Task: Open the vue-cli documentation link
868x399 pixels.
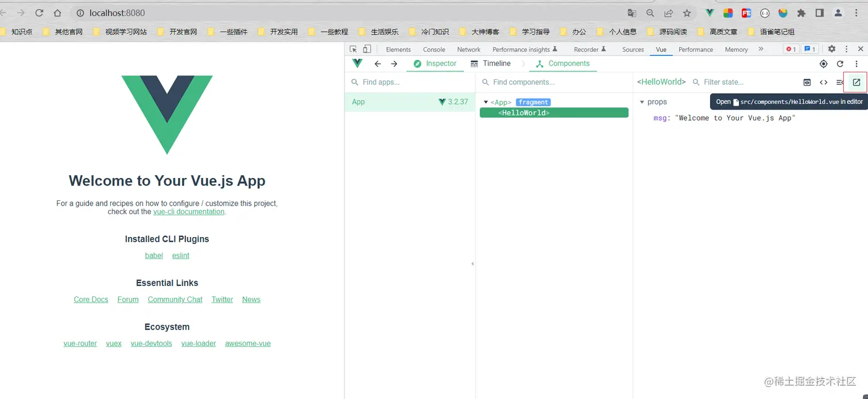Action: [x=189, y=212]
